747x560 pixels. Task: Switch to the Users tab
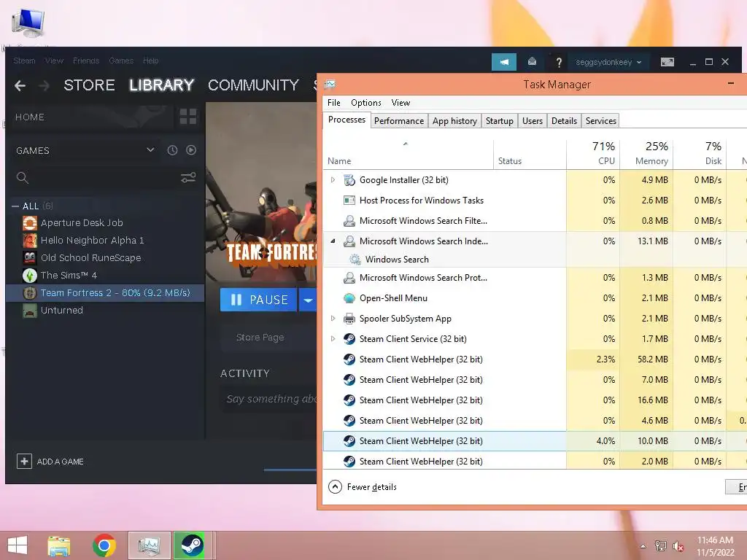click(x=532, y=121)
